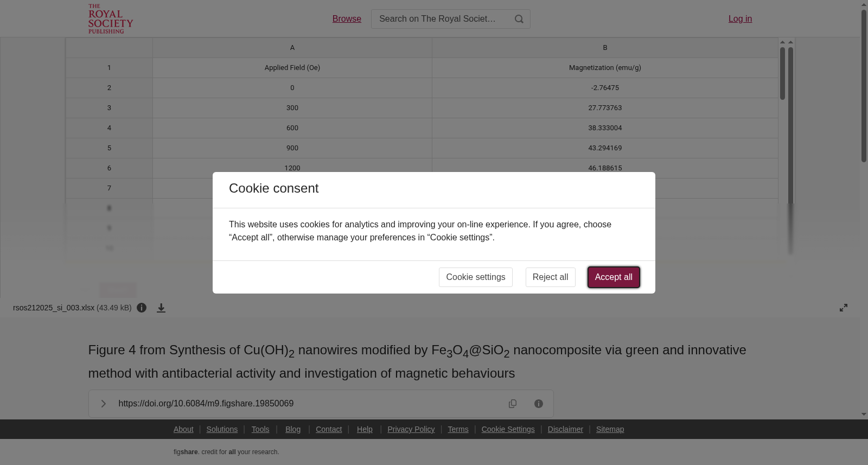
Task: Open the Browse link
Action: click(347, 19)
